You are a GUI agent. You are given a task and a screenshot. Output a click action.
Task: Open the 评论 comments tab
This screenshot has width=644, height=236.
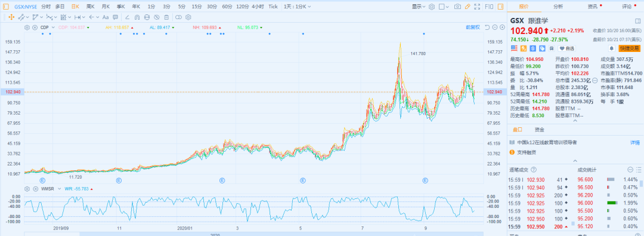627,7
